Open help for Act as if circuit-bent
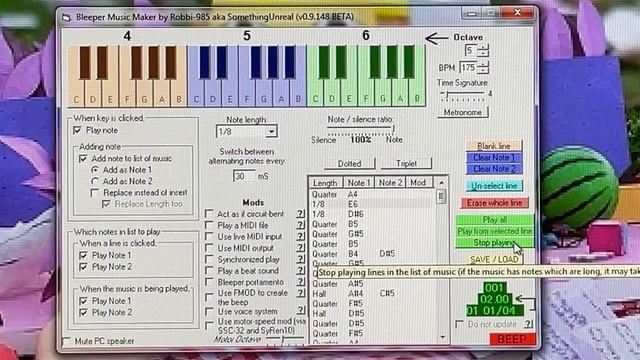The width and height of the screenshot is (640, 360). point(300,214)
